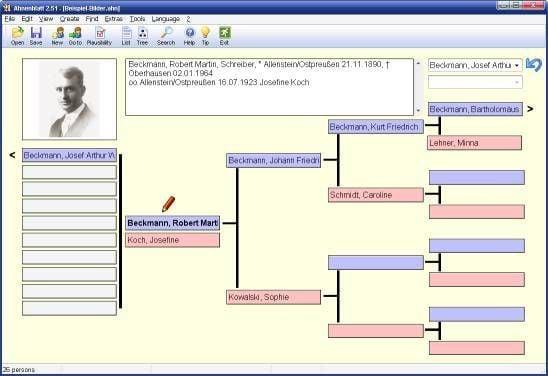Select the Kowalski, Sophie box

(273, 297)
